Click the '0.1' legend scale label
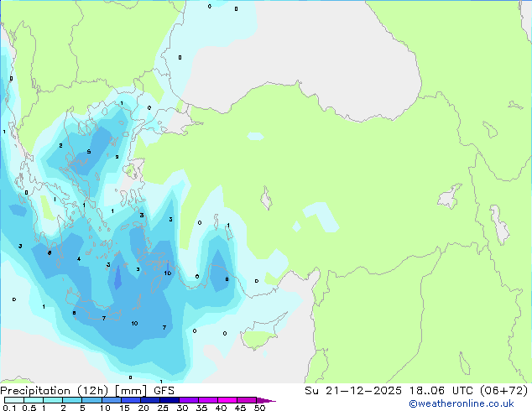 (10, 408)
